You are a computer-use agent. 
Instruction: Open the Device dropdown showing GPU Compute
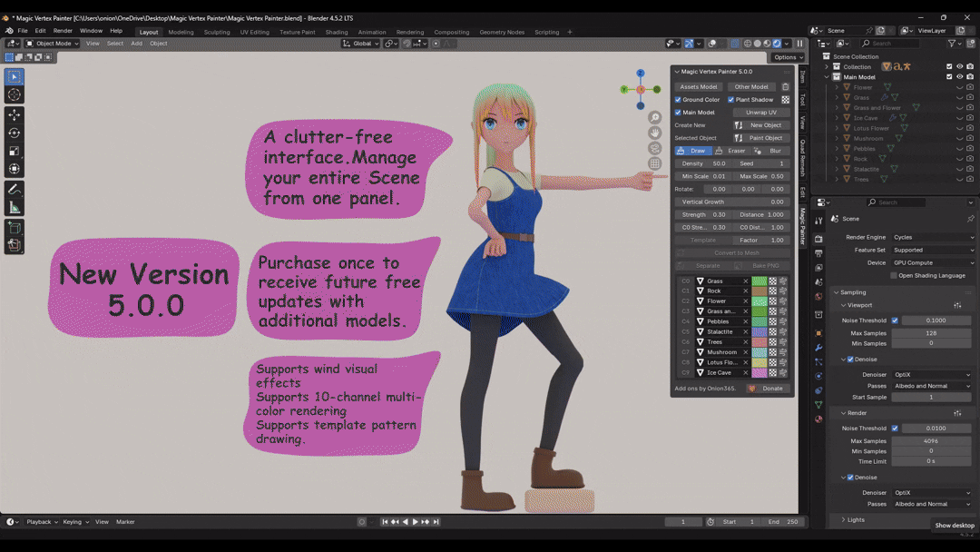(932, 262)
